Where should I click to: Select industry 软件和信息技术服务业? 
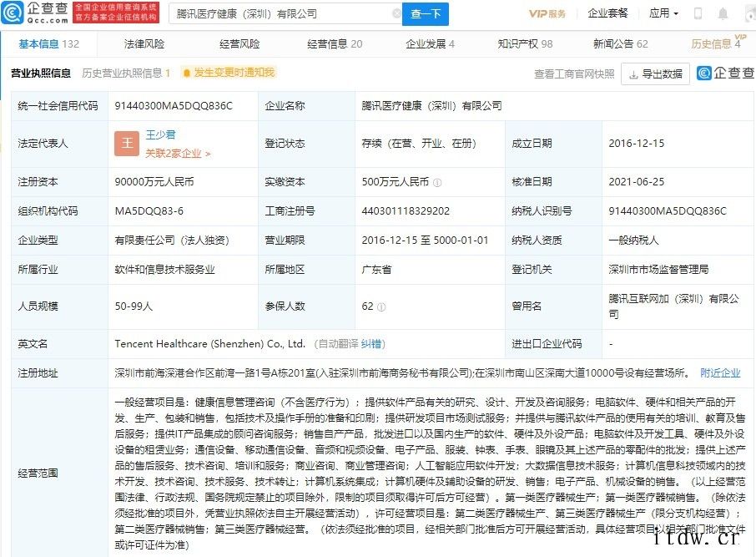coord(164,270)
